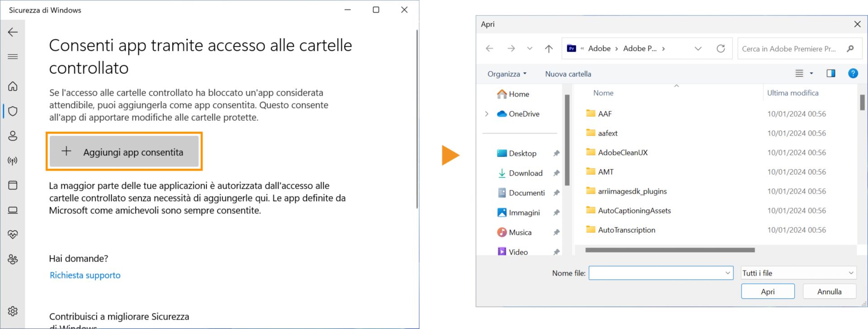Click the Apri button
Viewport: 868px width, 329px height.
(x=768, y=291)
